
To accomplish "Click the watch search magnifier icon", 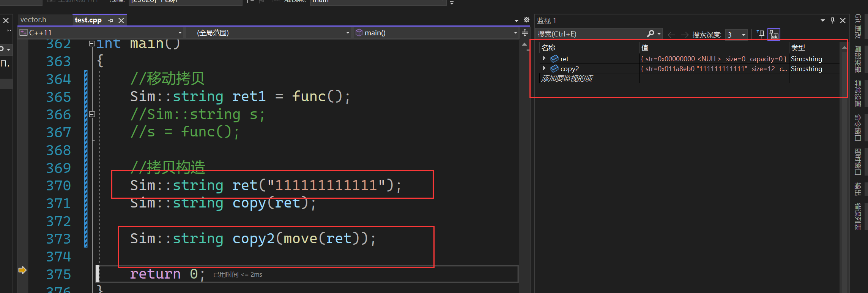I will point(651,34).
